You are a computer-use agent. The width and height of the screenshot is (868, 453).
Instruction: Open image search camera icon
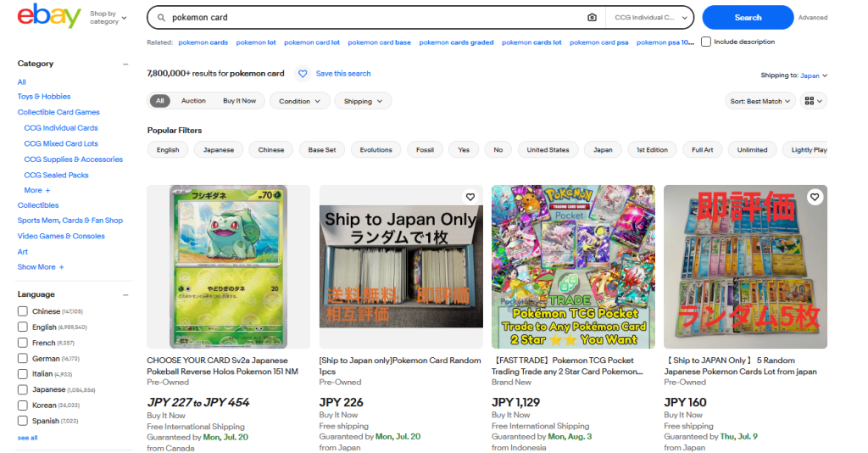click(x=592, y=17)
